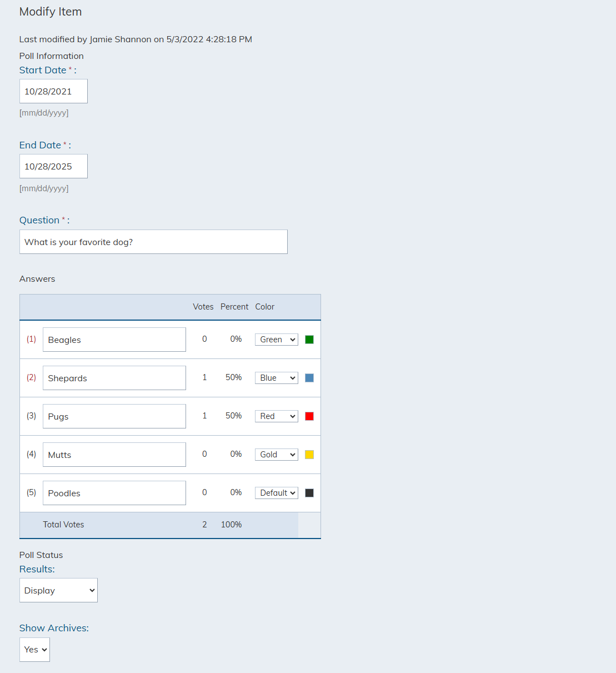Click the Percent column header
This screenshot has width=616, height=673.
coord(234,307)
